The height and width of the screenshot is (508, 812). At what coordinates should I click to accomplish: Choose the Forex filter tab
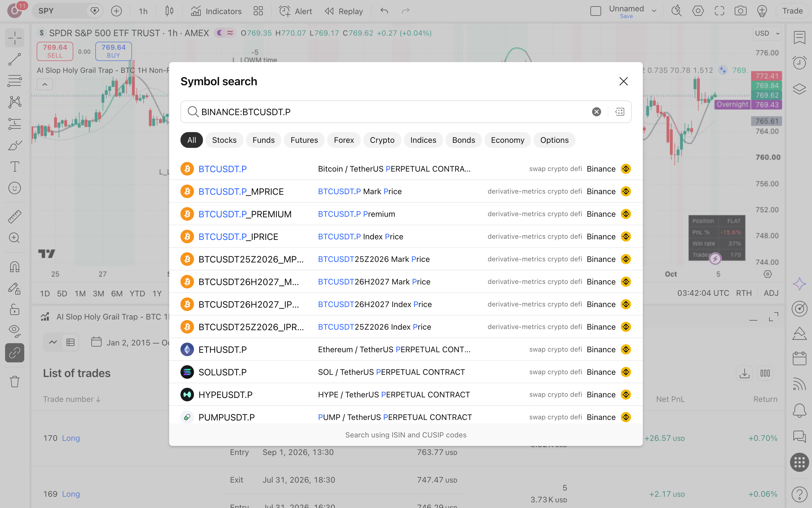coord(344,140)
